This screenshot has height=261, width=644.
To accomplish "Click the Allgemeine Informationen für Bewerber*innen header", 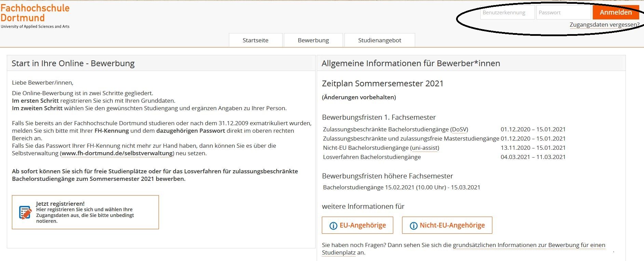I will point(411,63).
